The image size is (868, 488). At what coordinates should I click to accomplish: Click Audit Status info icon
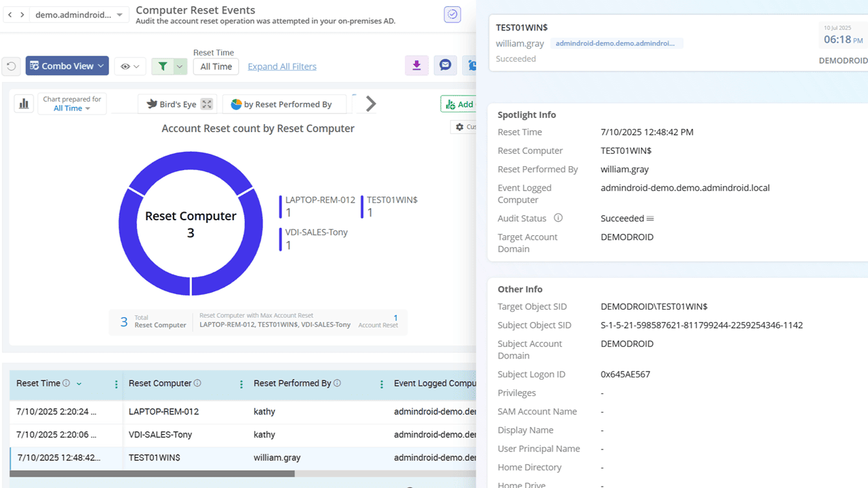558,218
